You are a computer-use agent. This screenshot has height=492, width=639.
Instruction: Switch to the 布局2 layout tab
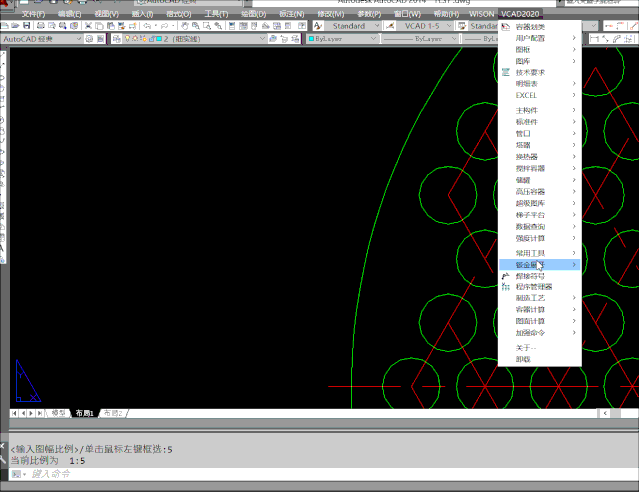(x=112, y=413)
